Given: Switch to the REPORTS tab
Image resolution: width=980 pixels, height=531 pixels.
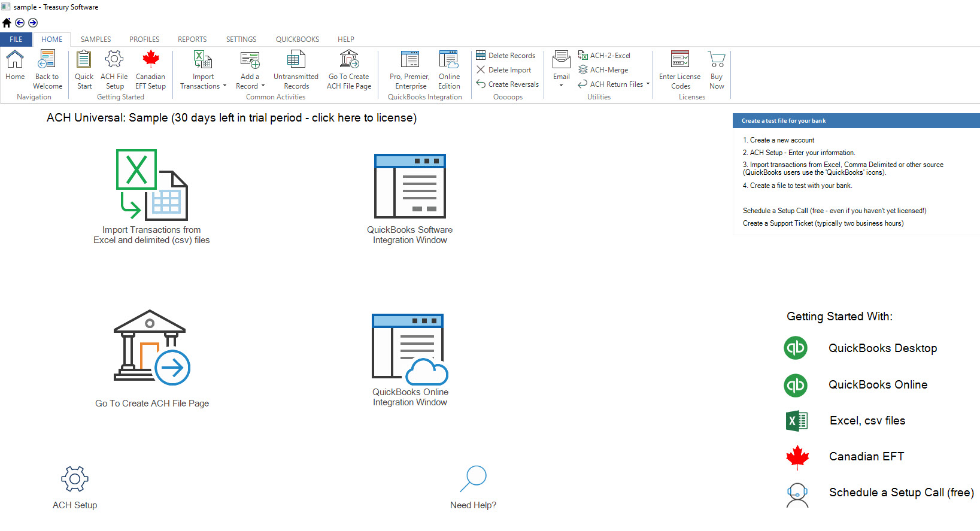Looking at the screenshot, I should pyautogui.click(x=192, y=40).
